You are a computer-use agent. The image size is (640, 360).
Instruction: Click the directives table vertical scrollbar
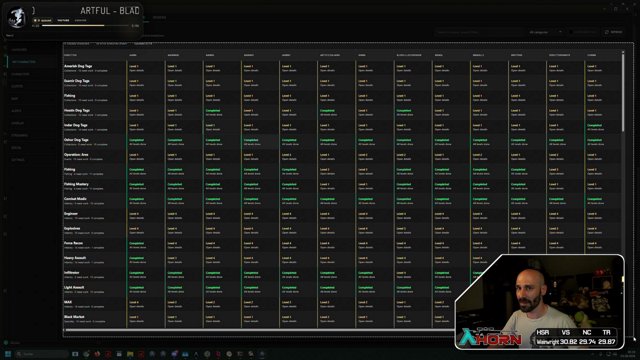[x=623, y=91]
